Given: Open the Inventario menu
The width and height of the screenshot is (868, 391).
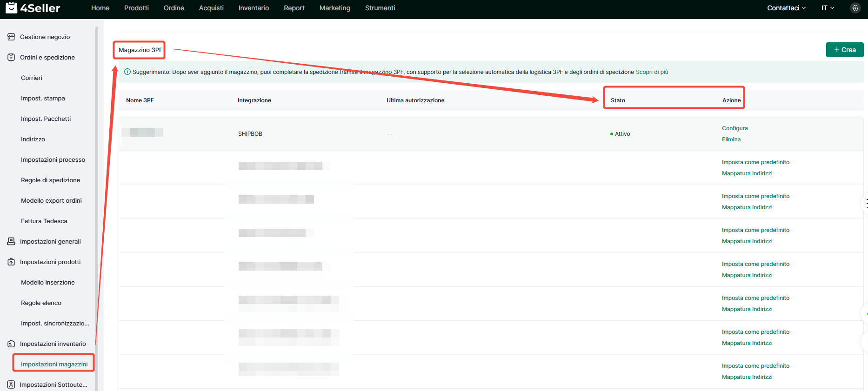Looking at the screenshot, I should [x=254, y=8].
